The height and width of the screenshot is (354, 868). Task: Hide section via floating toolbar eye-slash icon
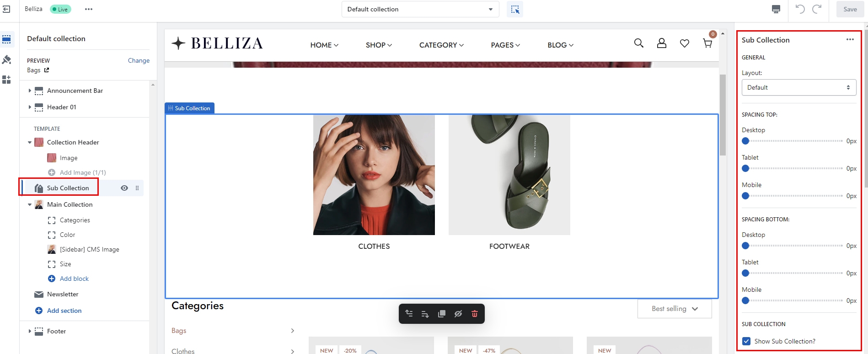click(458, 314)
